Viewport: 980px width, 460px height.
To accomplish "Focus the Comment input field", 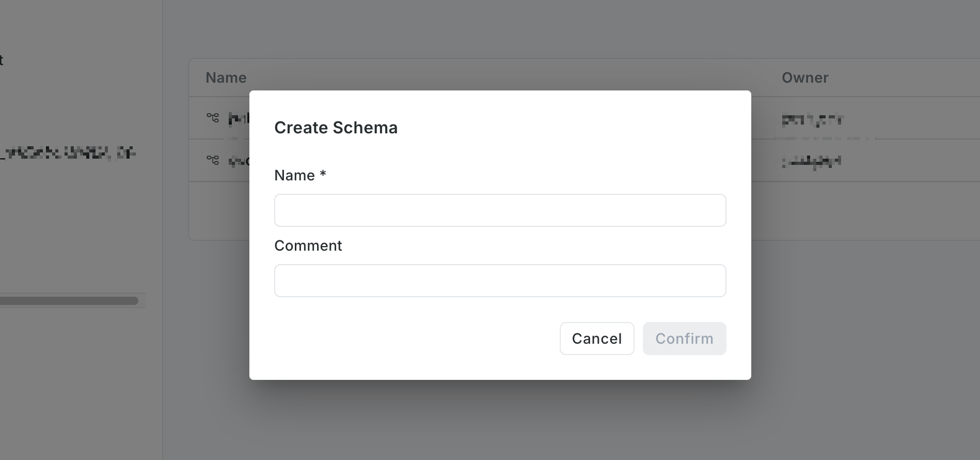I will tap(500, 281).
